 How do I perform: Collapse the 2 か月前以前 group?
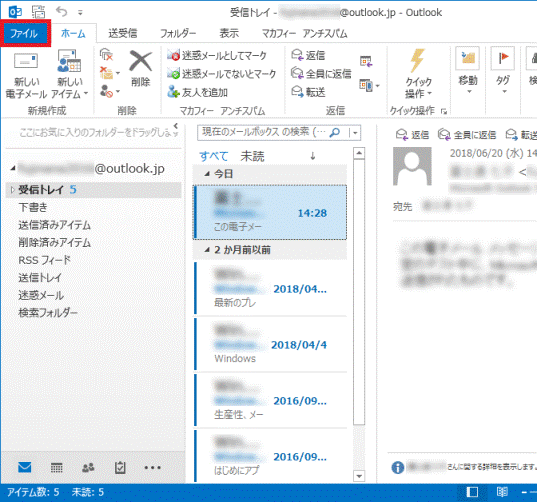click(207, 250)
